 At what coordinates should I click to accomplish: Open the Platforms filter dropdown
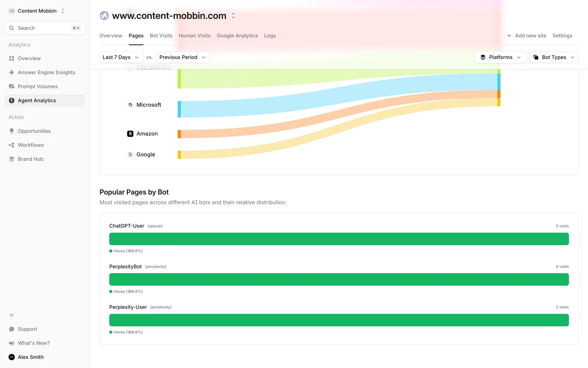tap(500, 57)
